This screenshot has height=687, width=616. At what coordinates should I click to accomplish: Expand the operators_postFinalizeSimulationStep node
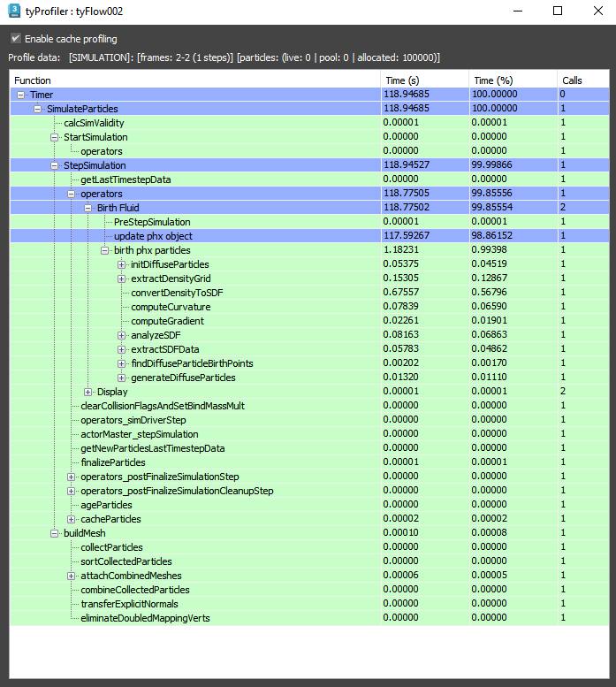(71, 477)
